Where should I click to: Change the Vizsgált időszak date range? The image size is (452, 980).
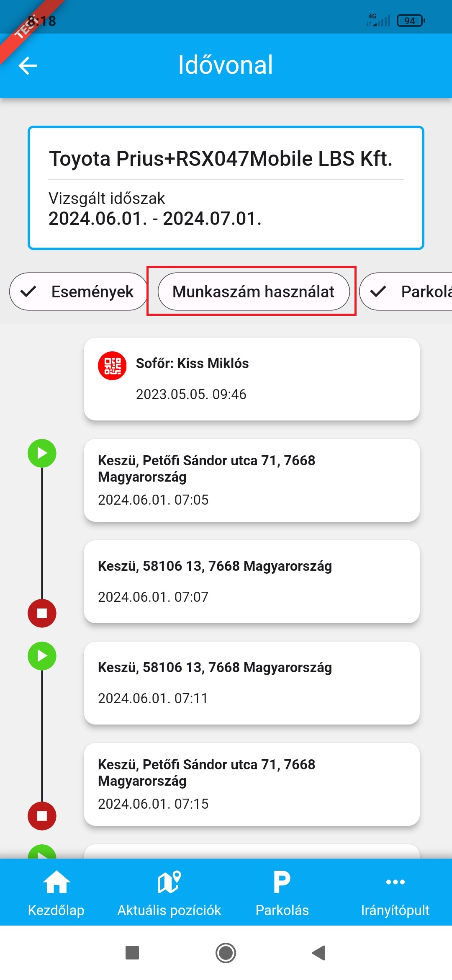[155, 218]
